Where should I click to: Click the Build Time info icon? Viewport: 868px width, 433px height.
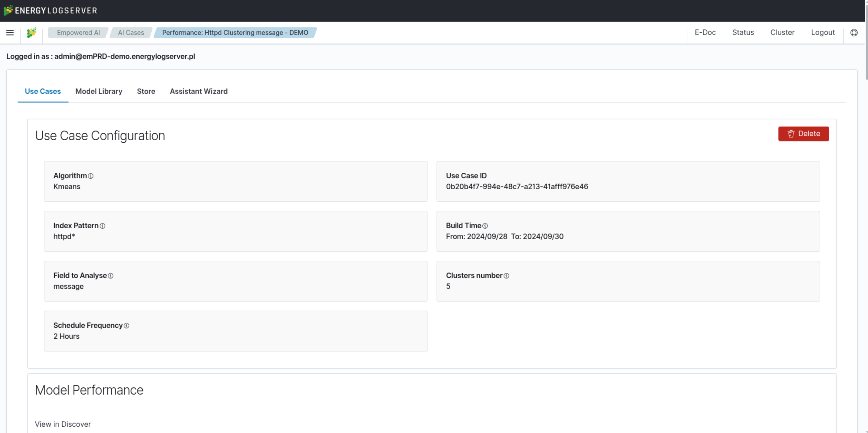point(485,226)
